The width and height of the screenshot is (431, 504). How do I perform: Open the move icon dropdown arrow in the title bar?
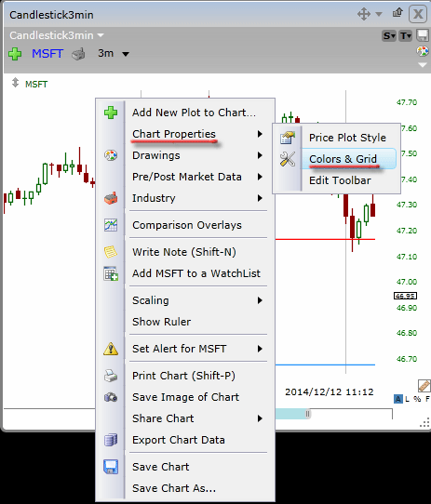coord(379,14)
